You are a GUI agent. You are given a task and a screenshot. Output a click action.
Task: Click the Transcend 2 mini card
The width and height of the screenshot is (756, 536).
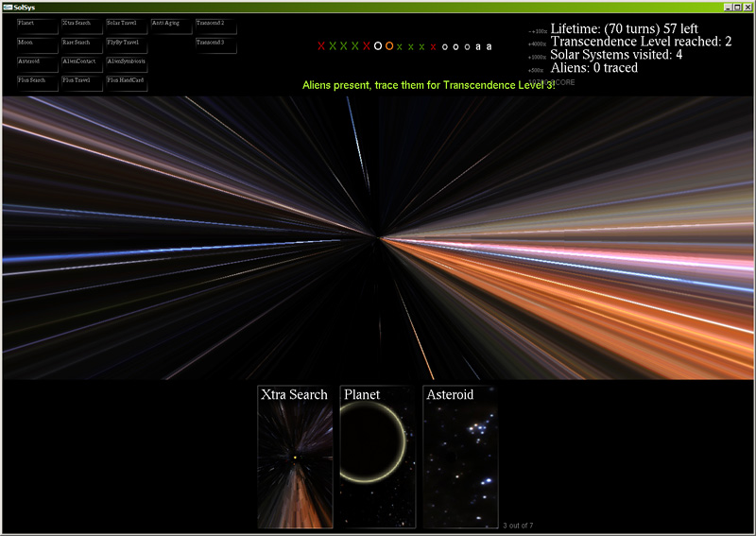[x=215, y=26]
